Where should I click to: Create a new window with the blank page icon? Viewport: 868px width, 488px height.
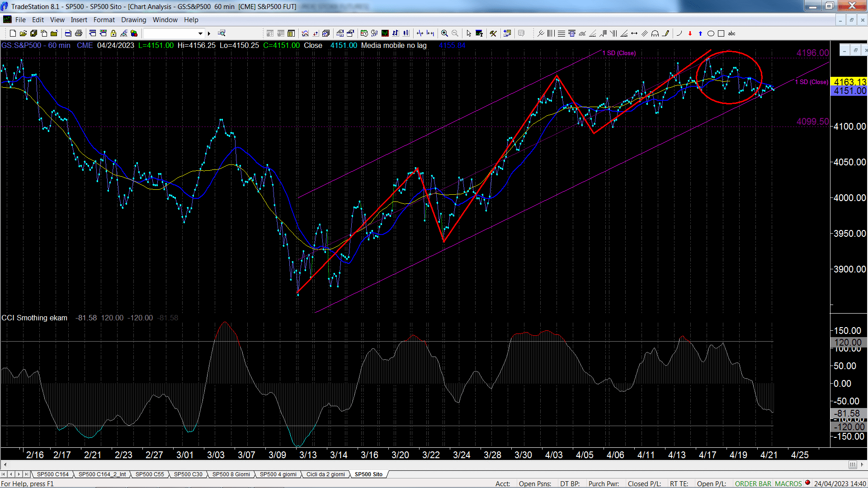(13, 33)
